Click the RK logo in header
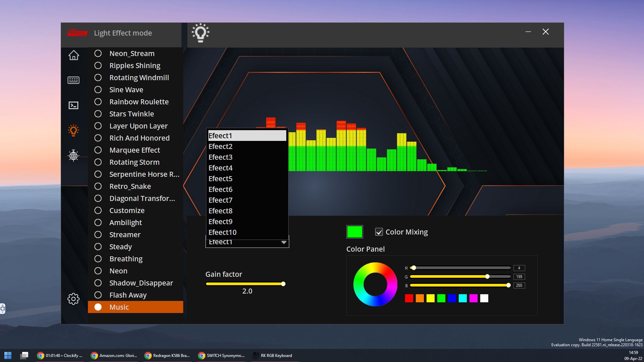The width and height of the screenshot is (644, 362). (77, 33)
